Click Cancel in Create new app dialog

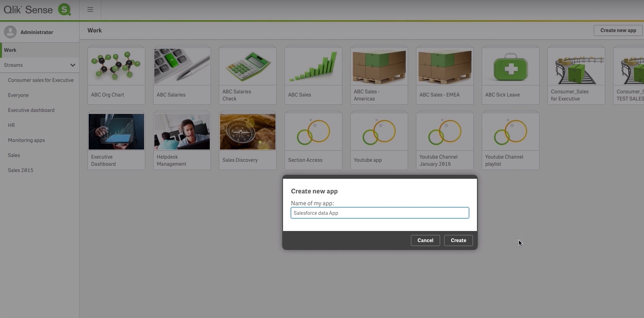pyautogui.click(x=425, y=240)
